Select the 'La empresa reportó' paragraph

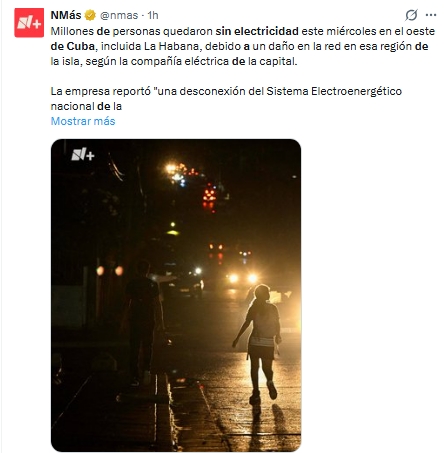(x=226, y=98)
